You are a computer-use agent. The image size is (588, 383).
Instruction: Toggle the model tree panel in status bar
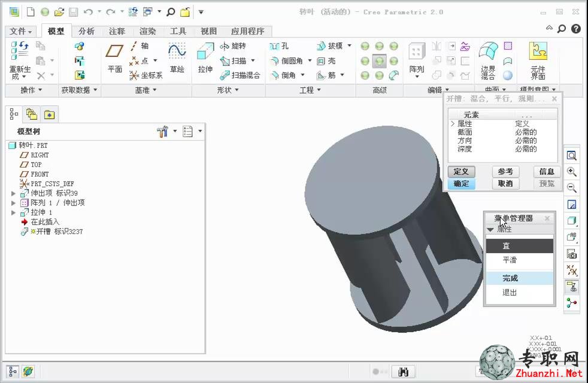(x=13, y=372)
